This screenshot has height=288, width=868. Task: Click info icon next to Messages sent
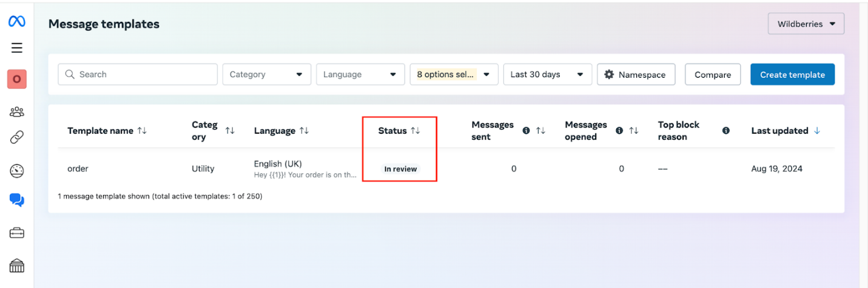pos(526,131)
